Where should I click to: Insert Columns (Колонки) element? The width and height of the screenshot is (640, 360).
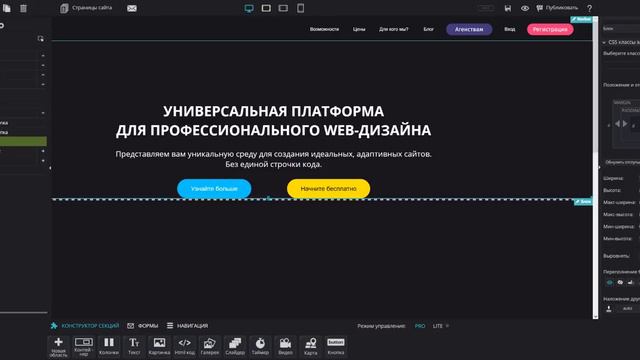point(109,346)
